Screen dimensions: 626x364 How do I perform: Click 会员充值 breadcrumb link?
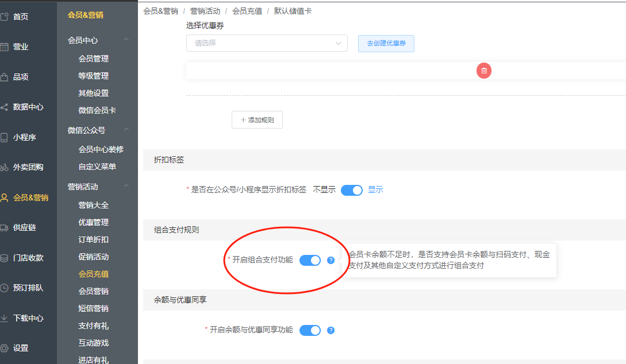[247, 11]
